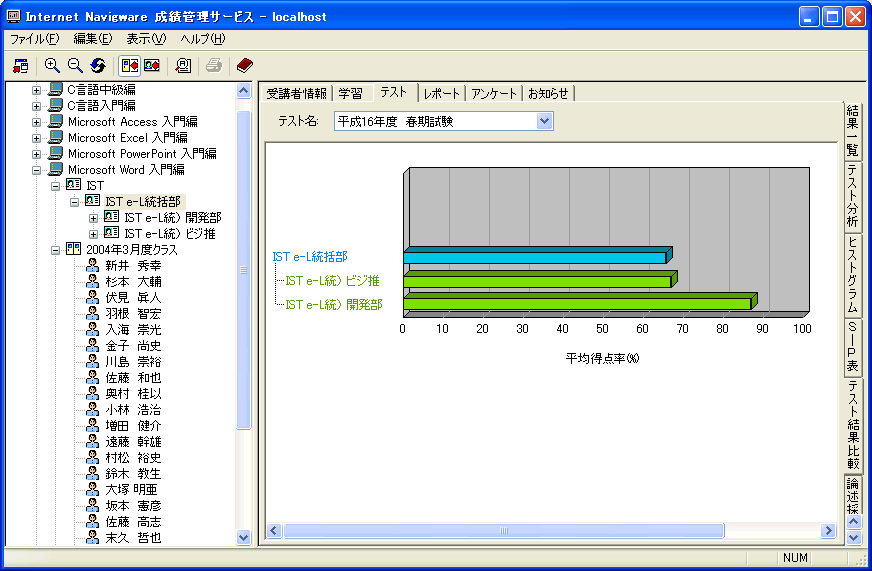Viewport: 872px width, 571px height.
Task: Click the printer toolbar icon
Action: coord(214,66)
